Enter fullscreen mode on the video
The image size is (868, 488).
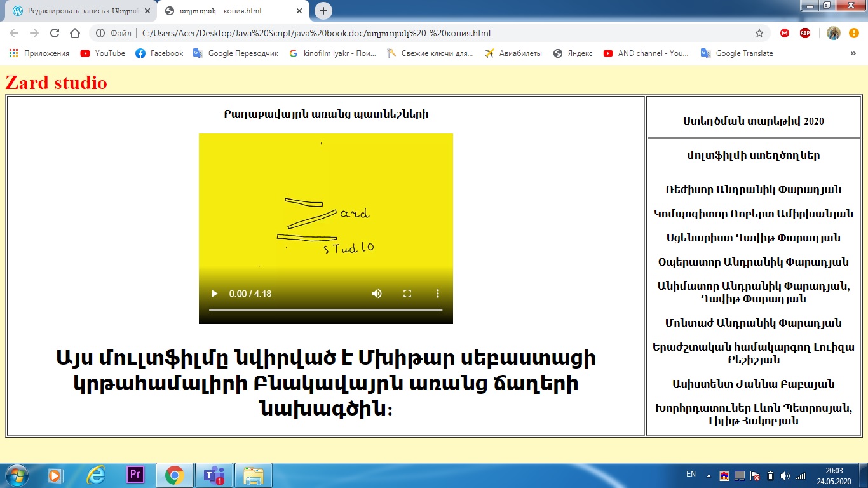pyautogui.click(x=407, y=294)
